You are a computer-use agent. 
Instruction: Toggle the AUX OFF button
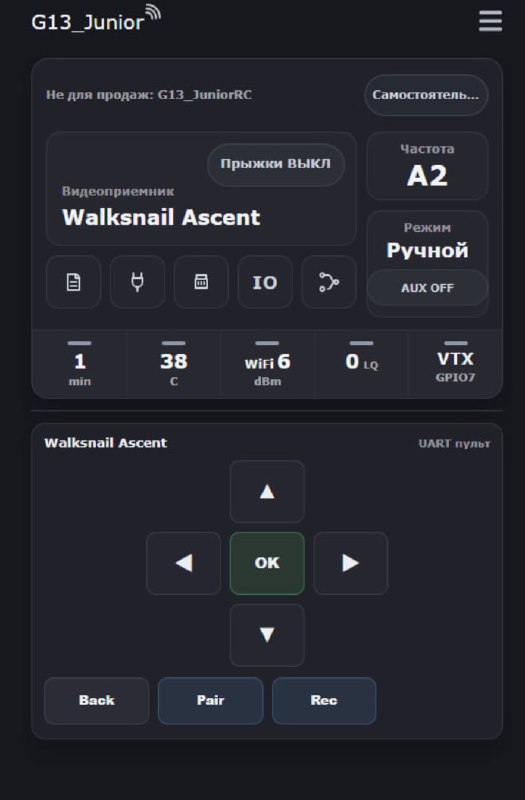[x=427, y=288]
